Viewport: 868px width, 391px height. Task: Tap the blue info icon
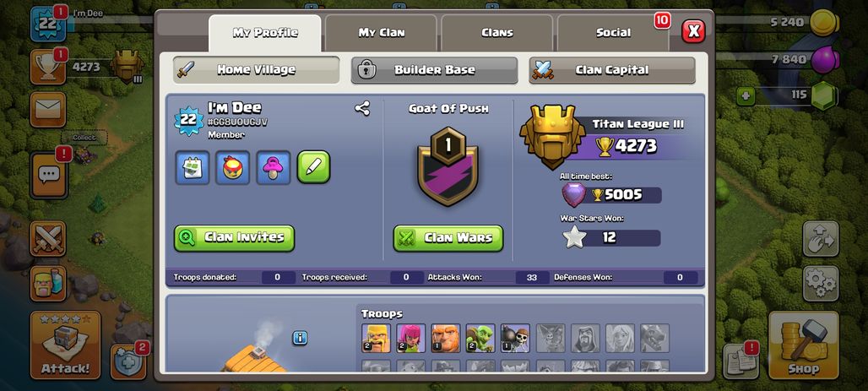[x=300, y=338]
